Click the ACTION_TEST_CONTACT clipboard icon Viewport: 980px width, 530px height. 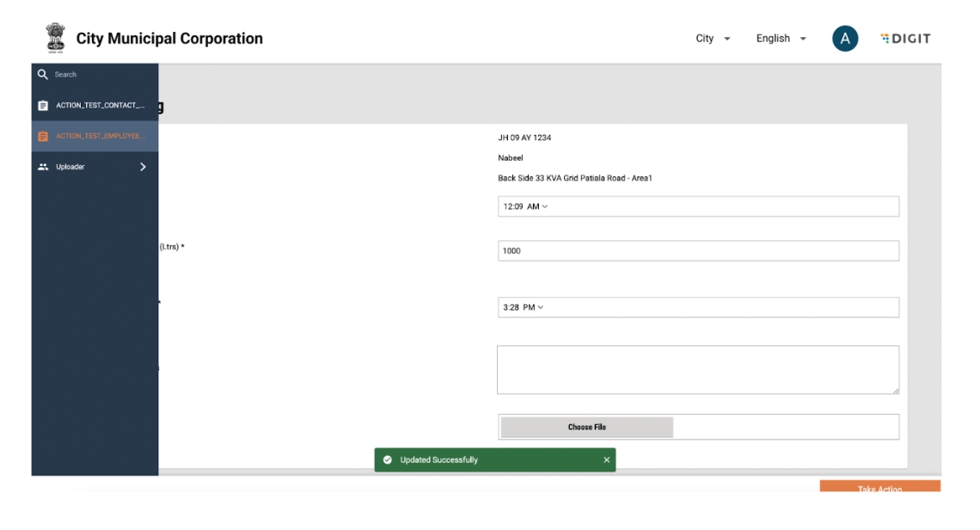click(43, 106)
